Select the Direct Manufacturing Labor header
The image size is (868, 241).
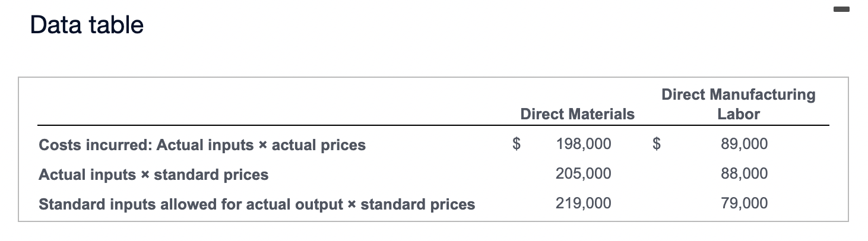click(738, 104)
